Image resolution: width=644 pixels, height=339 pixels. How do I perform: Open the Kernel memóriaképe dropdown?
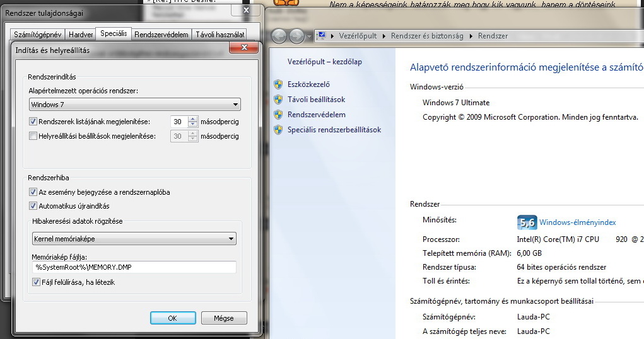[134, 238]
